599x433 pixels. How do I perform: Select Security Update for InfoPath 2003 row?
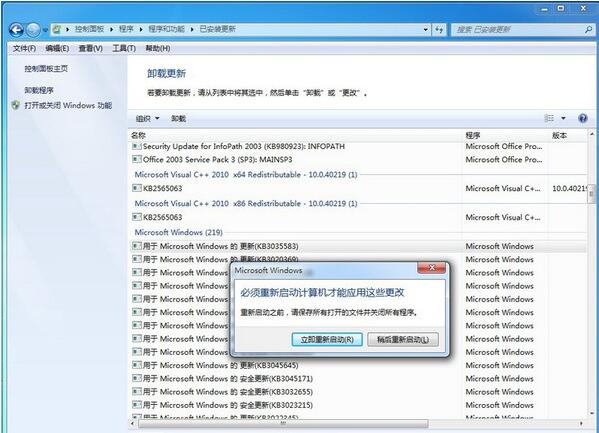tap(359, 146)
